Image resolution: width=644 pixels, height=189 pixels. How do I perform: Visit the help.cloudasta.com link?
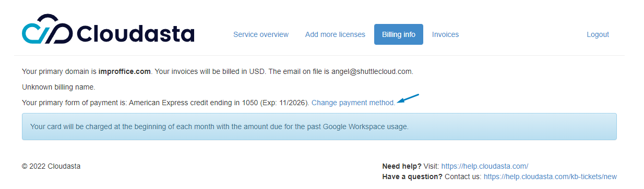485,166
